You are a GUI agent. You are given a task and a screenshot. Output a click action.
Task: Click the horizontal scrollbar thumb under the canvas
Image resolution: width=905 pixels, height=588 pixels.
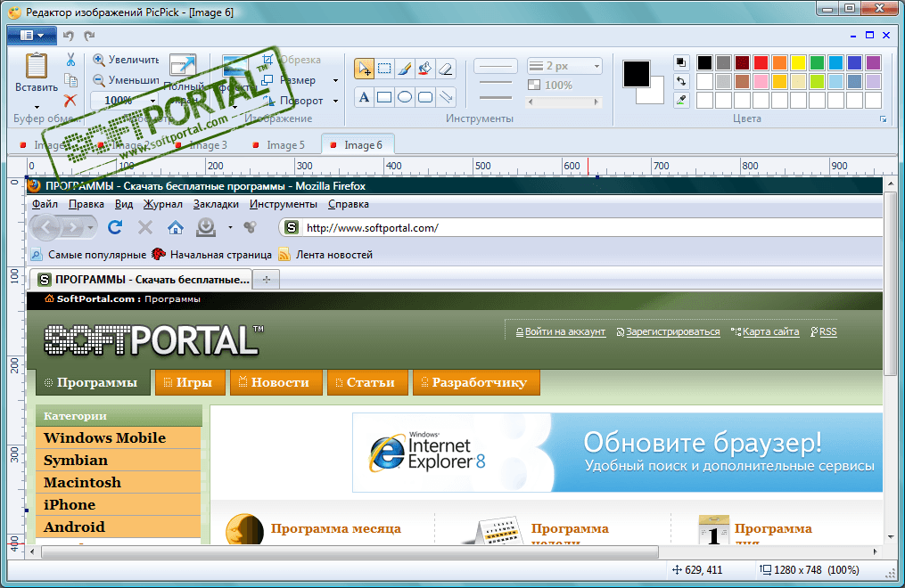pyautogui.click(x=350, y=551)
